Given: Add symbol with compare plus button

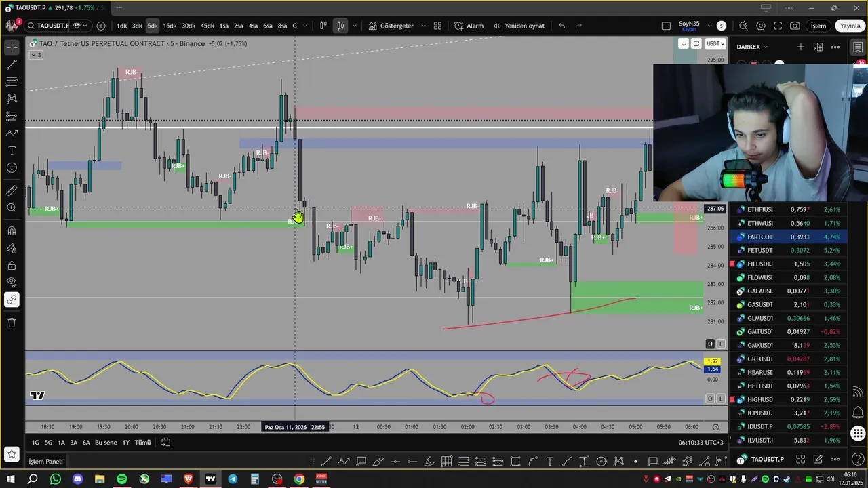Looking at the screenshot, I should [101, 26].
